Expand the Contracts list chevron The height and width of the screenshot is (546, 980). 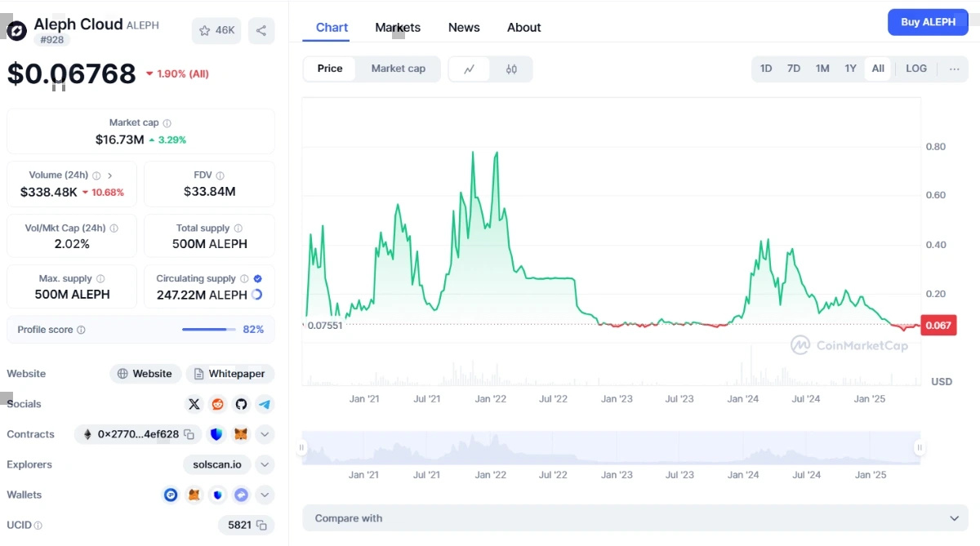coord(265,434)
